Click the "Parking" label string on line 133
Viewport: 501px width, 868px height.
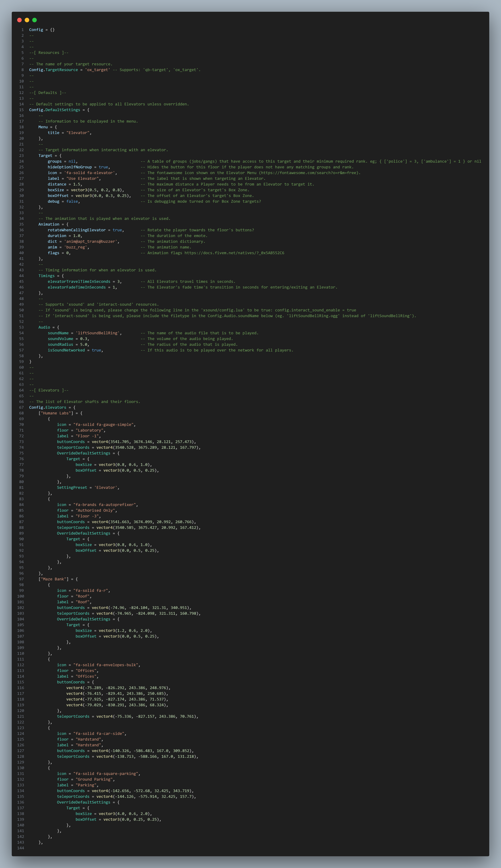[86, 785]
